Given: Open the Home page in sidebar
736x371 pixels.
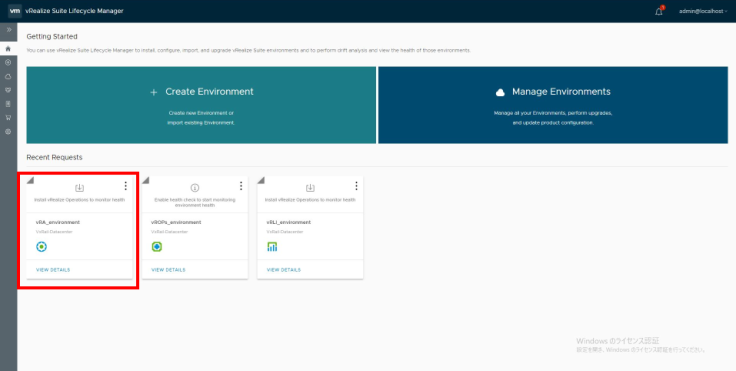Looking at the screenshot, I should click(x=8, y=48).
